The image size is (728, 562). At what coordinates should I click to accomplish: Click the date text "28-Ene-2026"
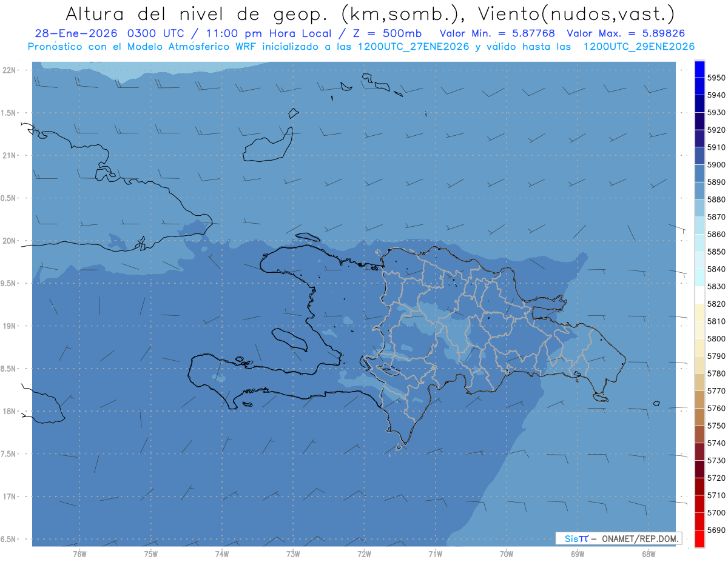[x=76, y=34]
